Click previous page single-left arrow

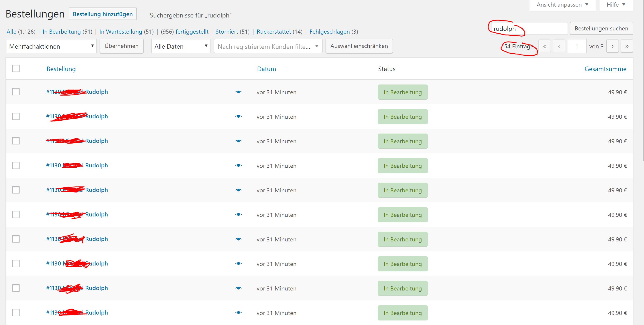pos(559,46)
